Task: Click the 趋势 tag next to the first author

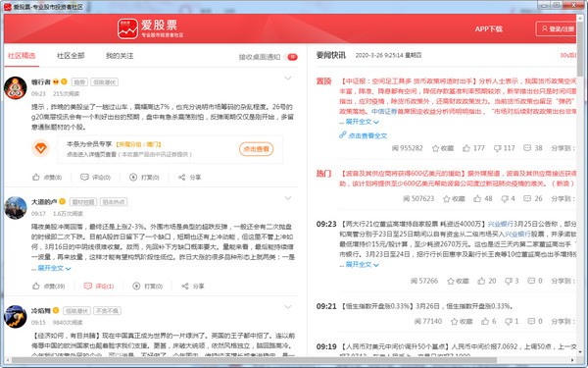Action: tap(79, 81)
